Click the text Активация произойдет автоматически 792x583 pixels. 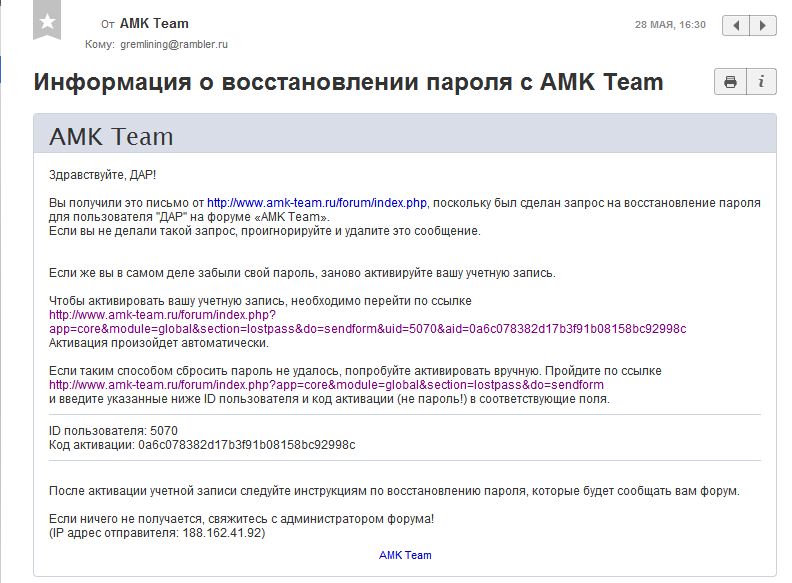click(x=159, y=343)
